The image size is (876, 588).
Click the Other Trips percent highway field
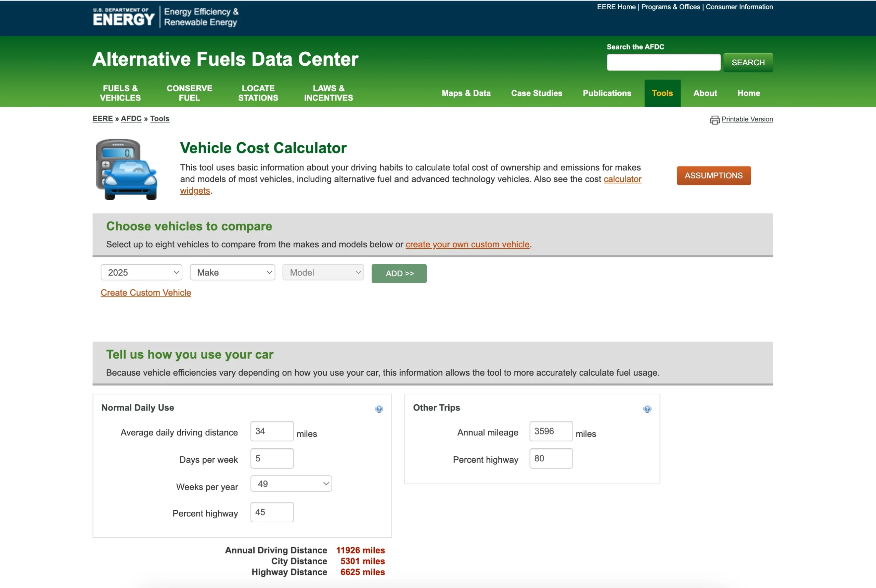tap(551, 458)
